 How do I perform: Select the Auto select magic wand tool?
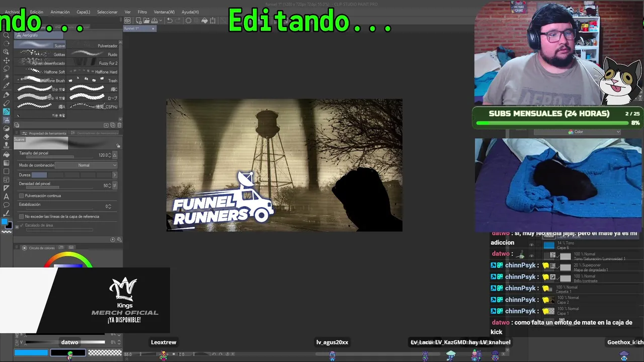pyautogui.click(x=7, y=77)
